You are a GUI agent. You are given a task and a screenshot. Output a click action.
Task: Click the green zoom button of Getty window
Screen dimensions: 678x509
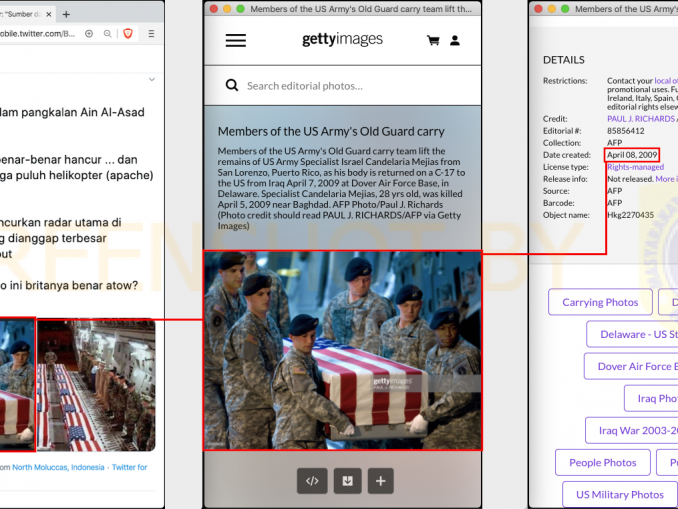[x=240, y=9]
